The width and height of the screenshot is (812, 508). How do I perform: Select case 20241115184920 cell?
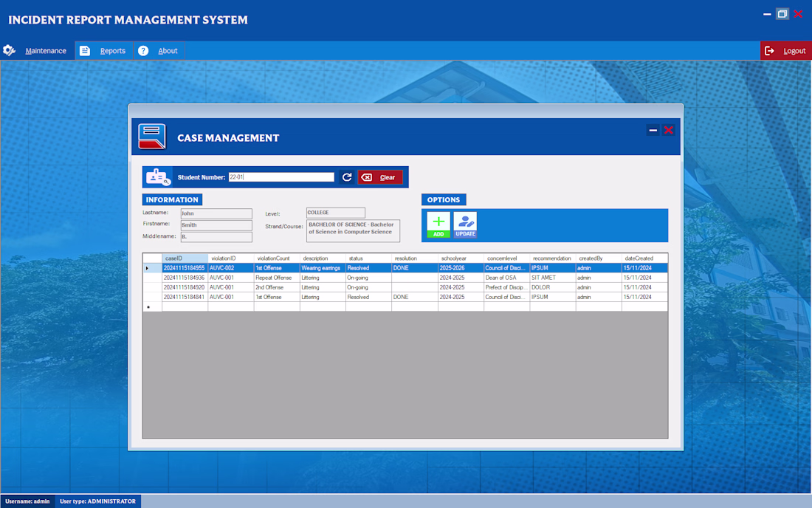pyautogui.click(x=185, y=287)
